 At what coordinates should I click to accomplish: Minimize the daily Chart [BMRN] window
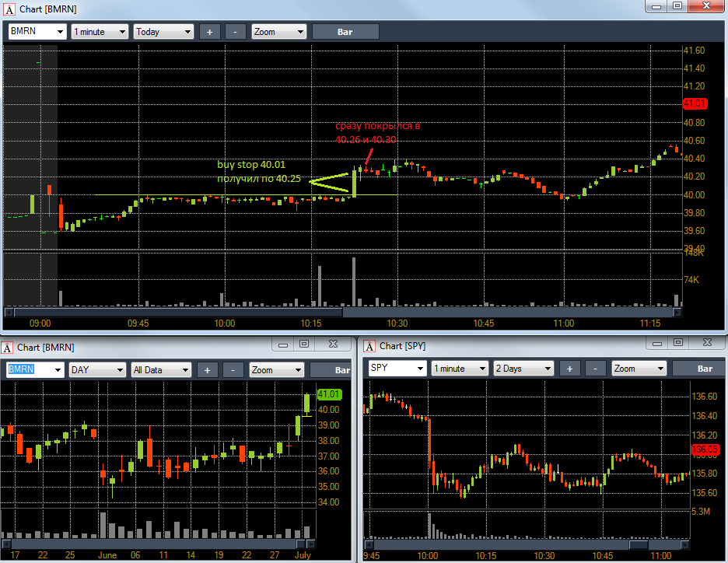(283, 344)
